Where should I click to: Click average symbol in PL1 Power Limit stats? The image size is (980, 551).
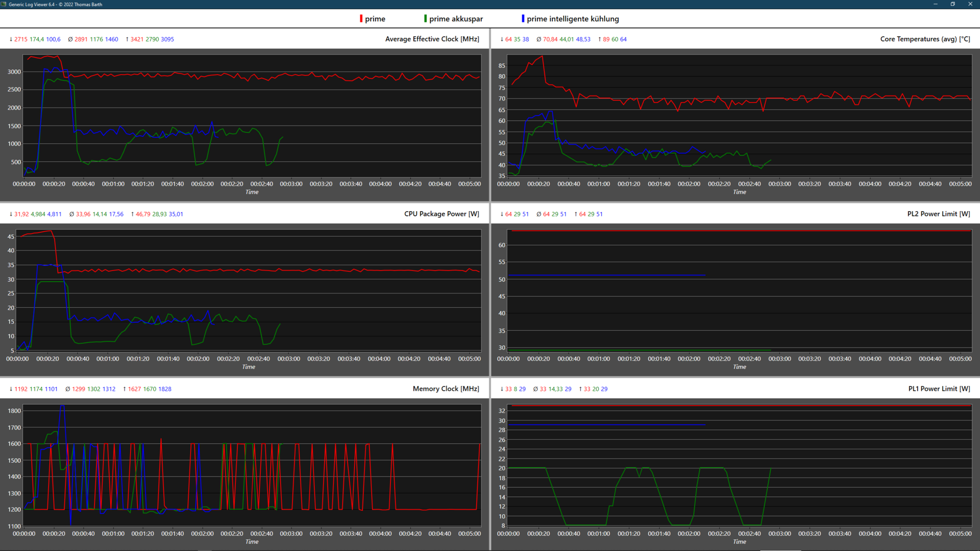535,389
